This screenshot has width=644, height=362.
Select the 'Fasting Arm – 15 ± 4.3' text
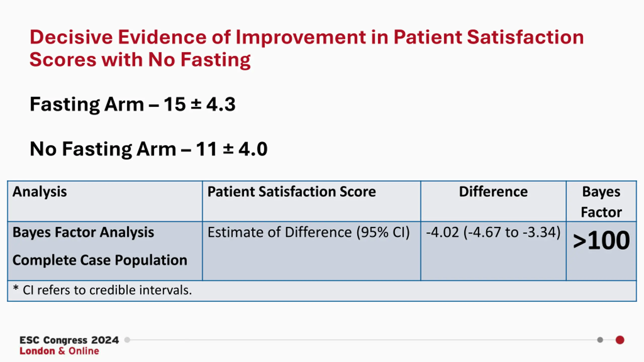coord(133,104)
